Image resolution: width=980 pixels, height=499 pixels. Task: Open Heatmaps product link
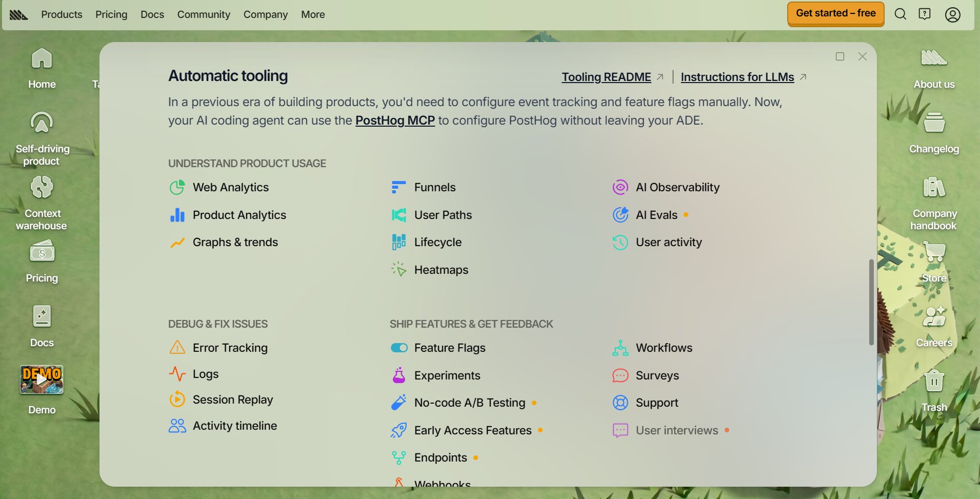430,270
